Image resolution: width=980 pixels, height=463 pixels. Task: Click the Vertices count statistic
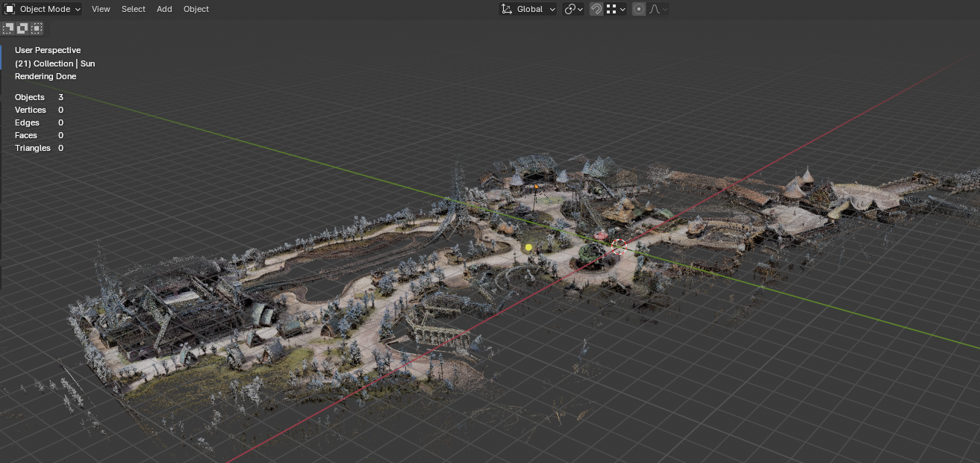click(39, 110)
